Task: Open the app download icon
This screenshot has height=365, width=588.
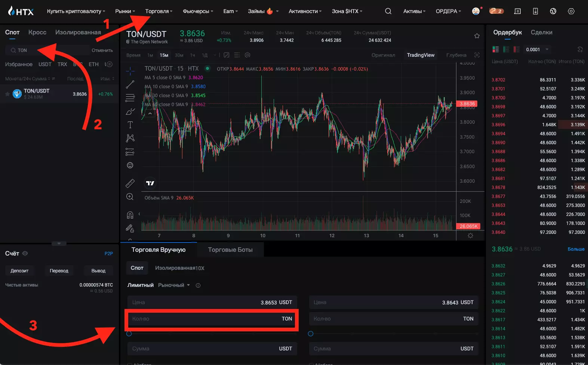Action: [x=535, y=11]
